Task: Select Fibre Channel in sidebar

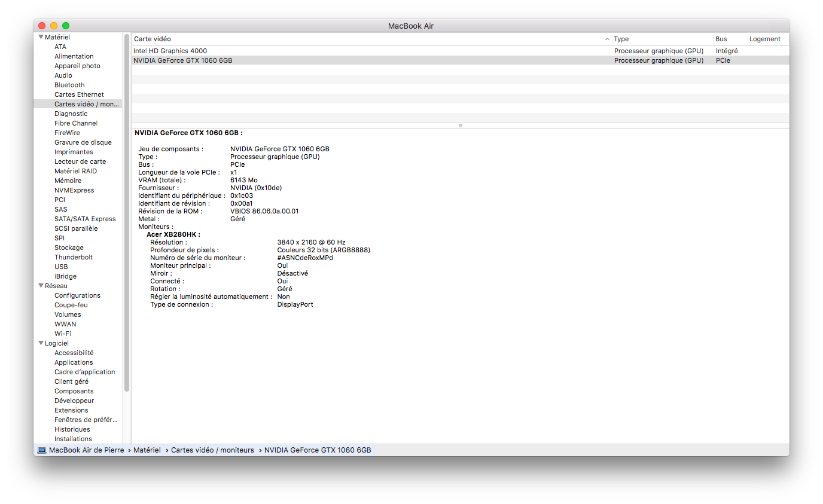Action: 76,123
